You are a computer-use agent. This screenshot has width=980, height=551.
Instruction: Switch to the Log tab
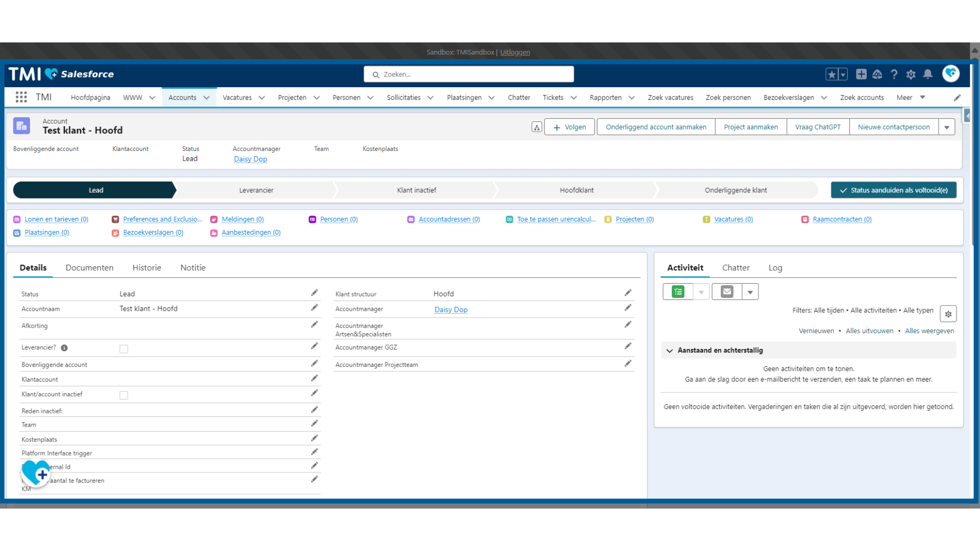(x=775, y=268)
